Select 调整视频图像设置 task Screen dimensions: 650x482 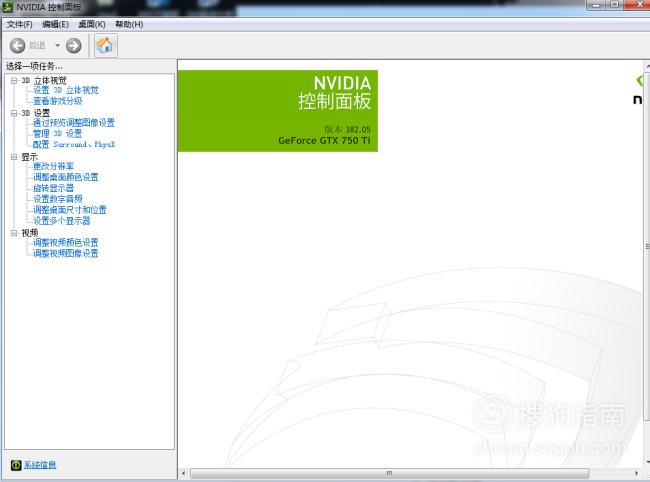pyautogui.click(x=65, y=253)
